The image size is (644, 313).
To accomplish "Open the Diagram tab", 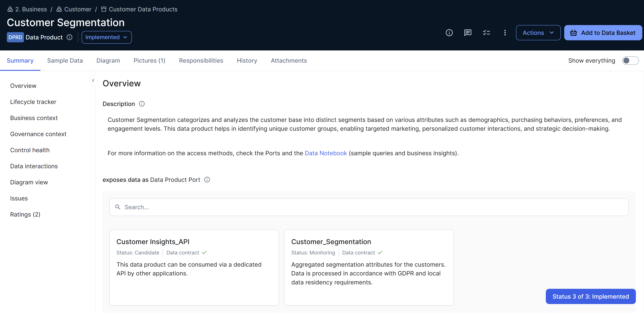I will [x=108, y=61].
